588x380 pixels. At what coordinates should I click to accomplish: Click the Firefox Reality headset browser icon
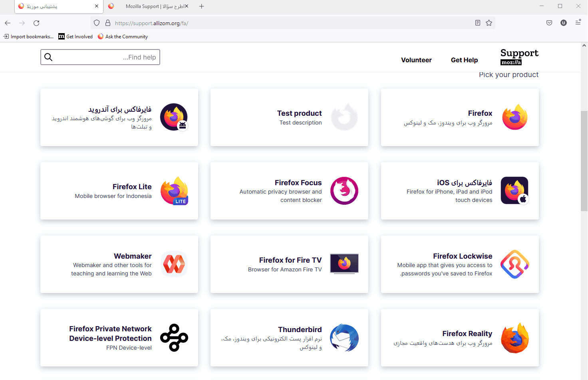(514, 337)
